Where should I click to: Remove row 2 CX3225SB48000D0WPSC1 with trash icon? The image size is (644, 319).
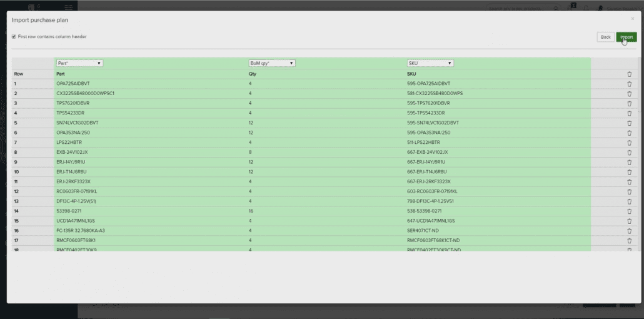coord(629,94)
